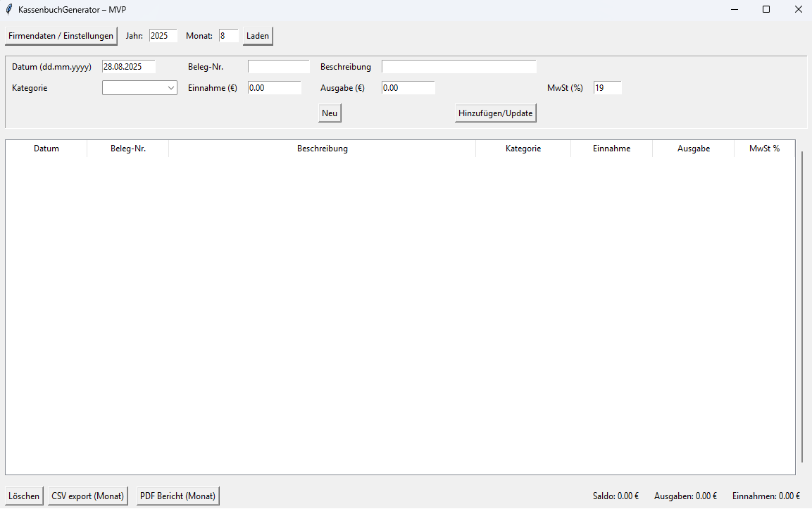Expand the Kategorie dropdown
The height and width of the screenshot is (509, 812).
pyautogui.click(x=139, y=88)
